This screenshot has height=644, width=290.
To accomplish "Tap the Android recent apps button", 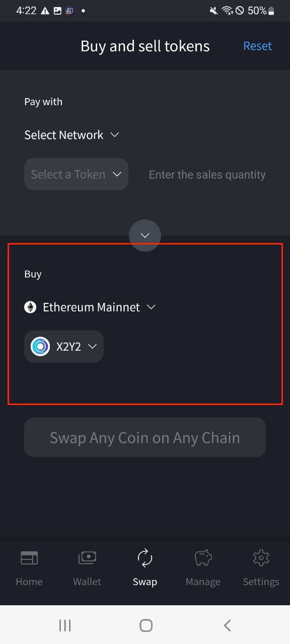I will coord(65,625).
